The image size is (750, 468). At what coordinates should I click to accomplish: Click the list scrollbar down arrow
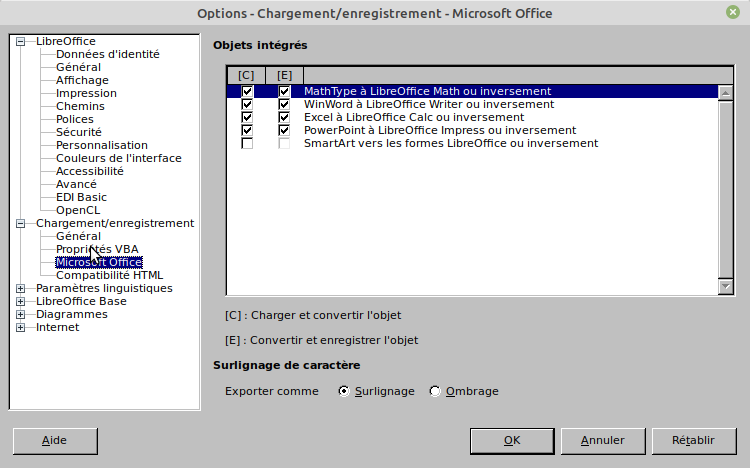[x=726, y=286]
